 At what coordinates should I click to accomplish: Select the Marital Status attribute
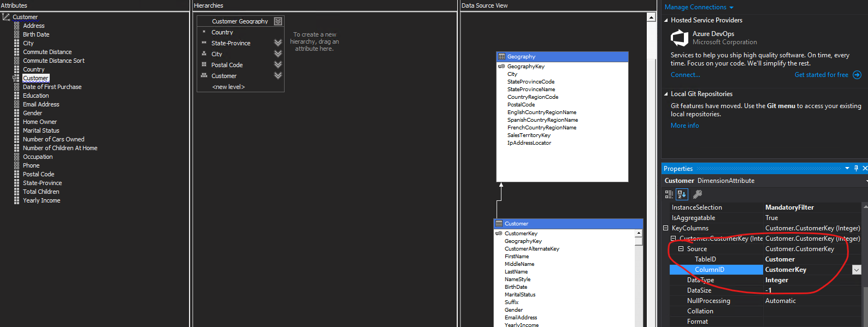[x=41, y=130]
